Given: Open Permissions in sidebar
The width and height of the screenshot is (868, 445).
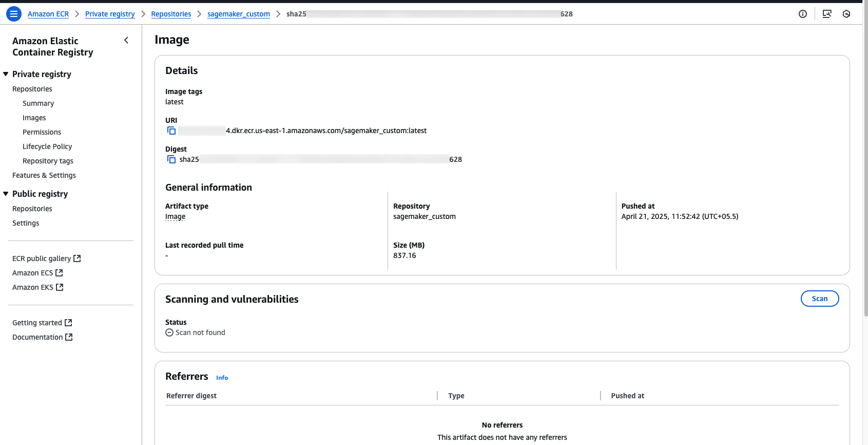Looking at the screenshot, I should pos(42,132).
